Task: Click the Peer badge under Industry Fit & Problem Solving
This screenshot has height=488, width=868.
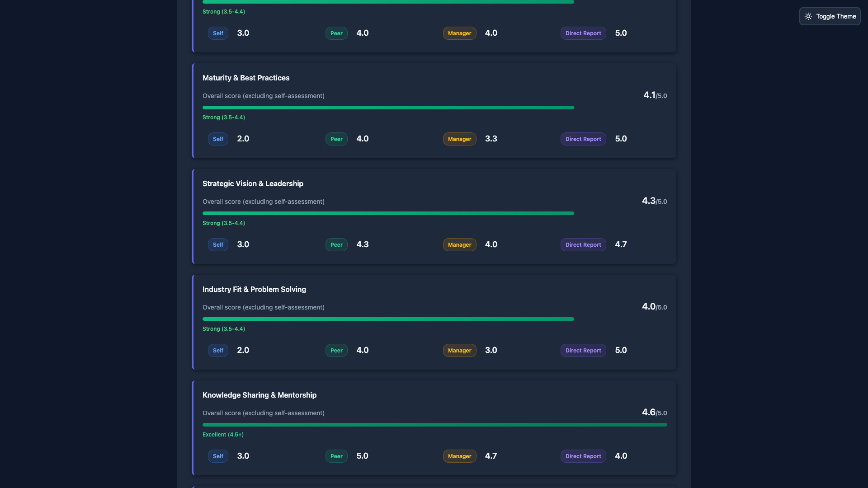Action: click(x=336, y=350)
